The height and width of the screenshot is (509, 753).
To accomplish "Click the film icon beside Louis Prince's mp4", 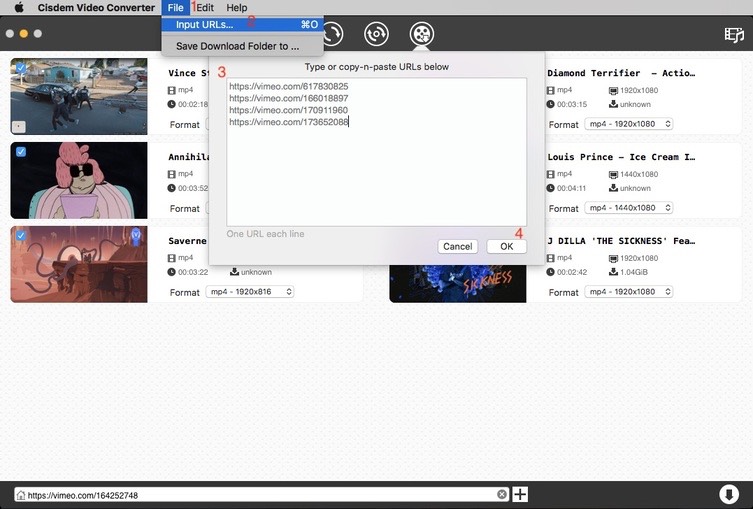I will 550,174.
